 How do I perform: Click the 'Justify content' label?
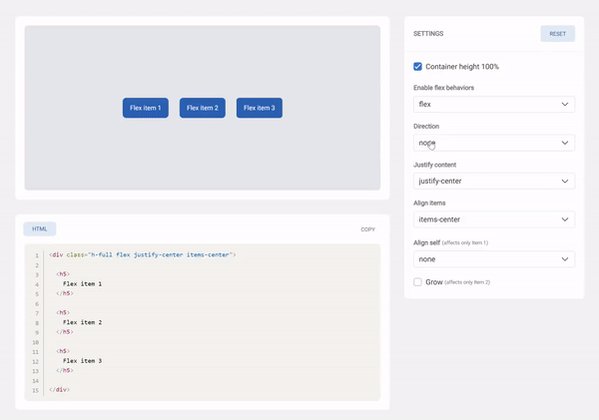(435, 165)
